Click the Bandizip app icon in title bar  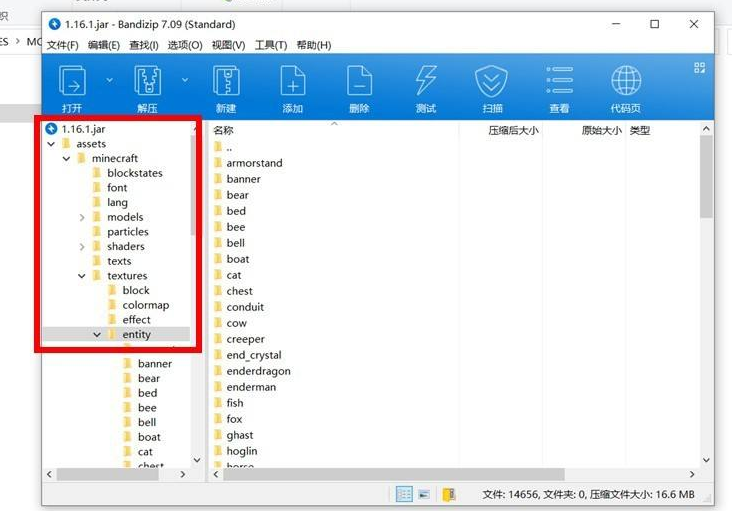pyautogui.click(x=54, y=24)
